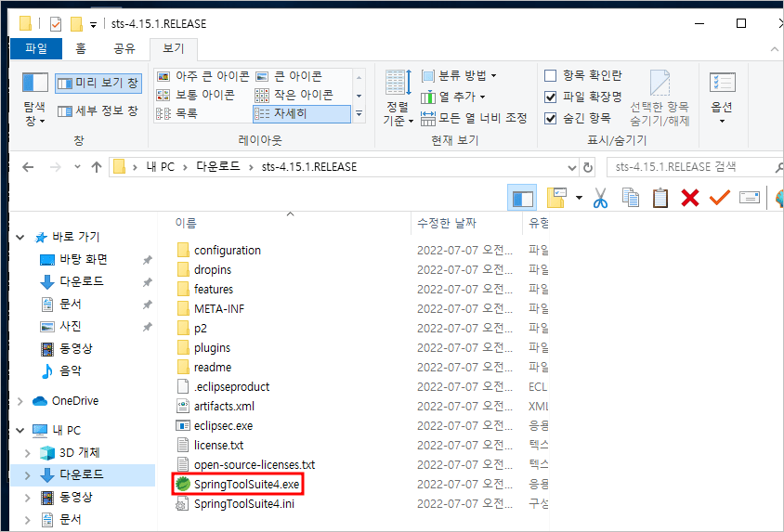
Task: Toggle the preview pane toolbar icon
Action: coord(522,199)
